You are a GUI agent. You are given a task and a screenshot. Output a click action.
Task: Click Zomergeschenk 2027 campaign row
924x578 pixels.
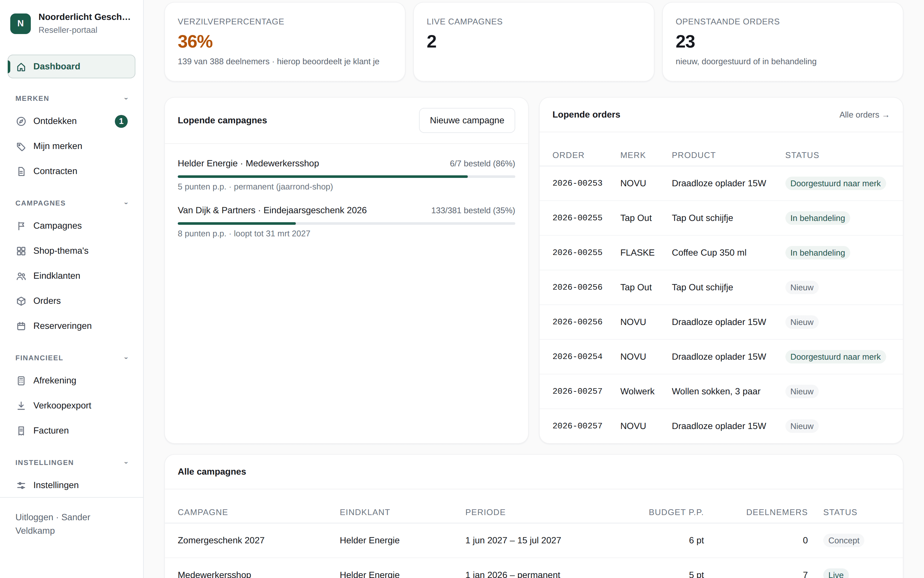click(534, 540)
